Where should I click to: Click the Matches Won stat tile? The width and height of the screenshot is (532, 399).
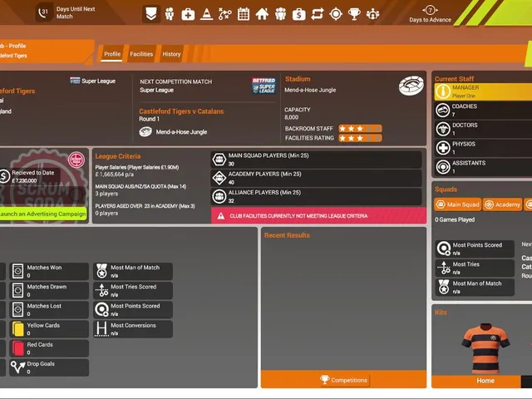[49, 272]
